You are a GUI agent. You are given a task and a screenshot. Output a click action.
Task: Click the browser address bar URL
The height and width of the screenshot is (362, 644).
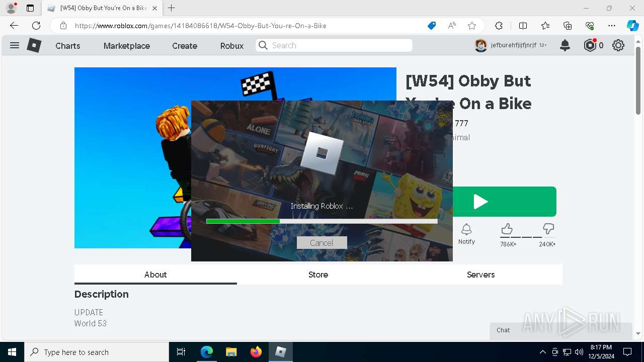(x=200, y=26)
